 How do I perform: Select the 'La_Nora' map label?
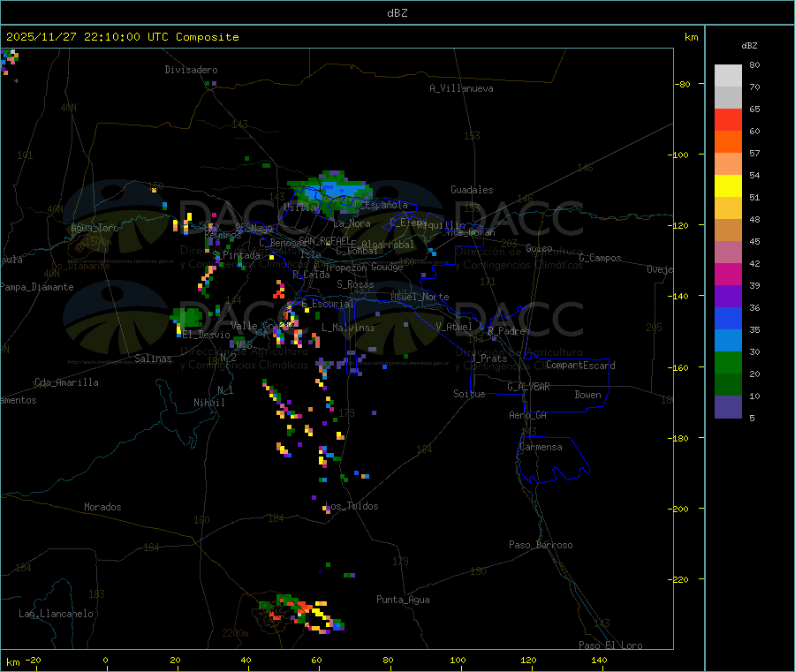(352, 223)
